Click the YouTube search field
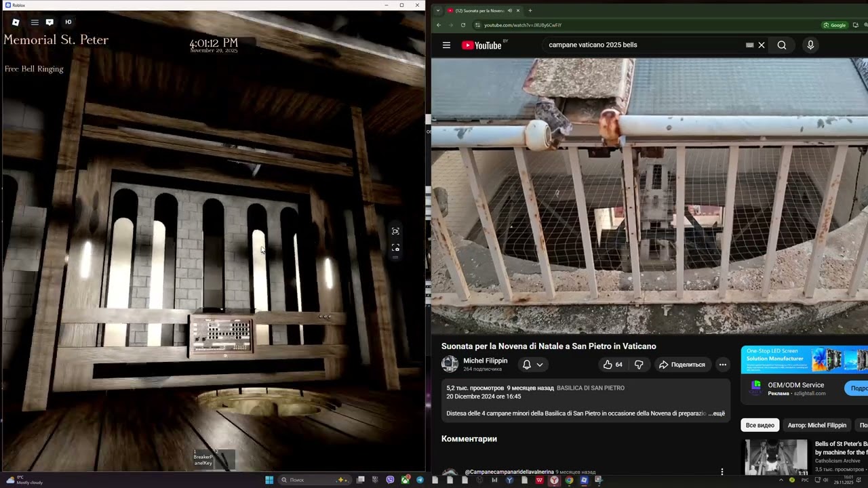 644,45
